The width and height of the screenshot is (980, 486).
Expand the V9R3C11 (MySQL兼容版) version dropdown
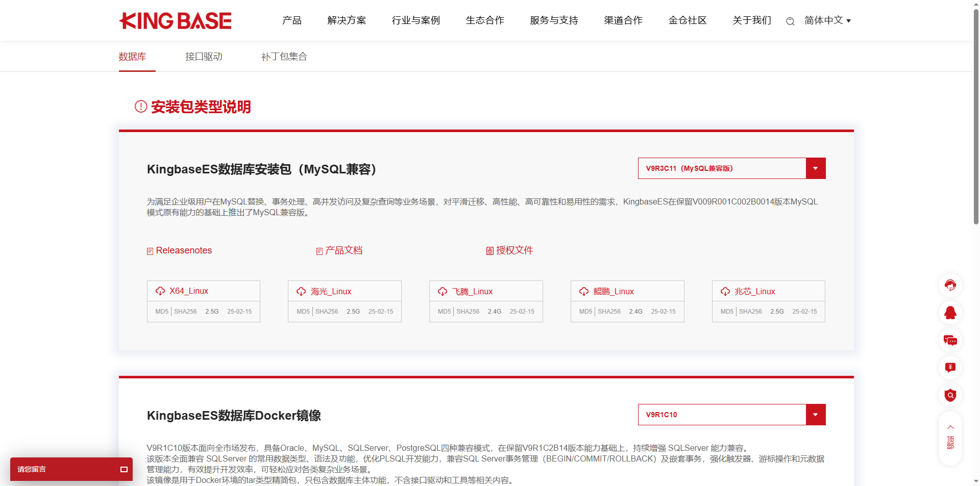pos(731,168)
